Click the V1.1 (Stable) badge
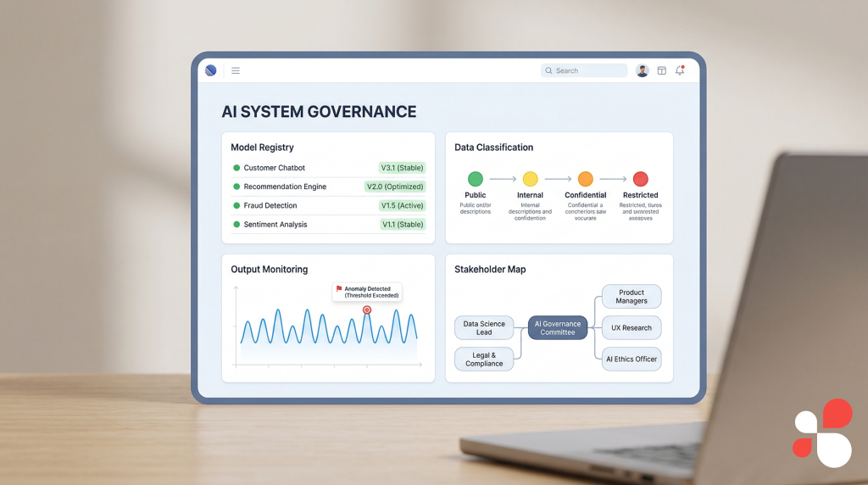The width and height of the screenshot is (868, 485). (403, 224)
